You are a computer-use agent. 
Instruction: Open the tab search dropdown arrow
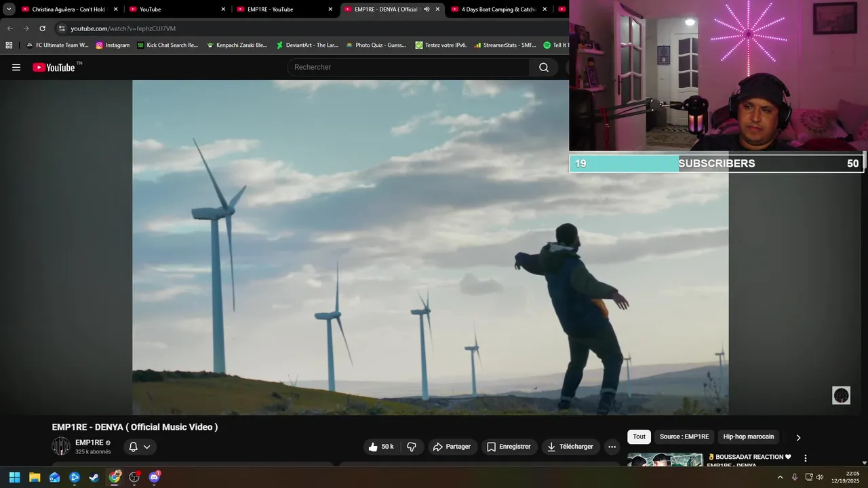coord(9,9)
